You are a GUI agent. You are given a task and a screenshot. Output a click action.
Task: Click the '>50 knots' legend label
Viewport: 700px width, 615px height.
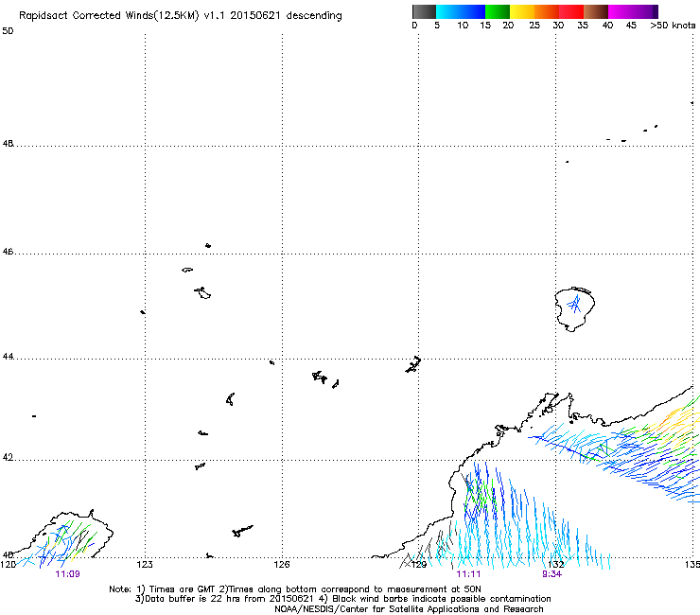tap(673, 26)
